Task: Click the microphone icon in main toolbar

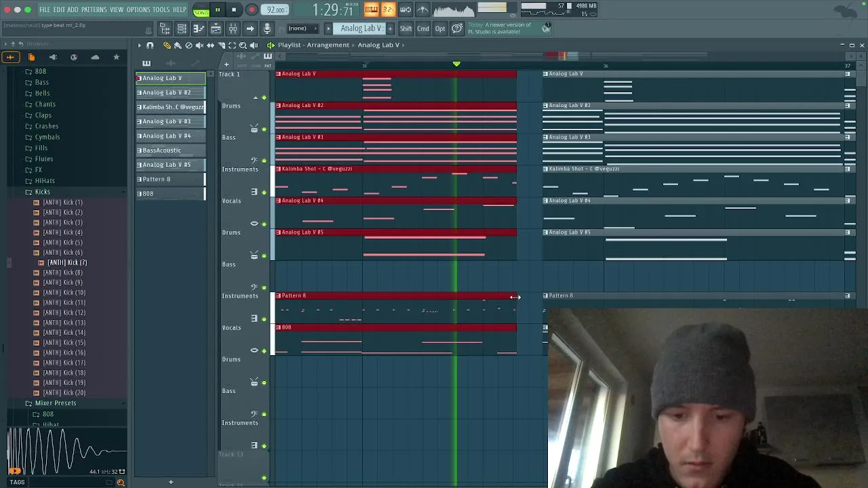Action: (x=267, y=28)
